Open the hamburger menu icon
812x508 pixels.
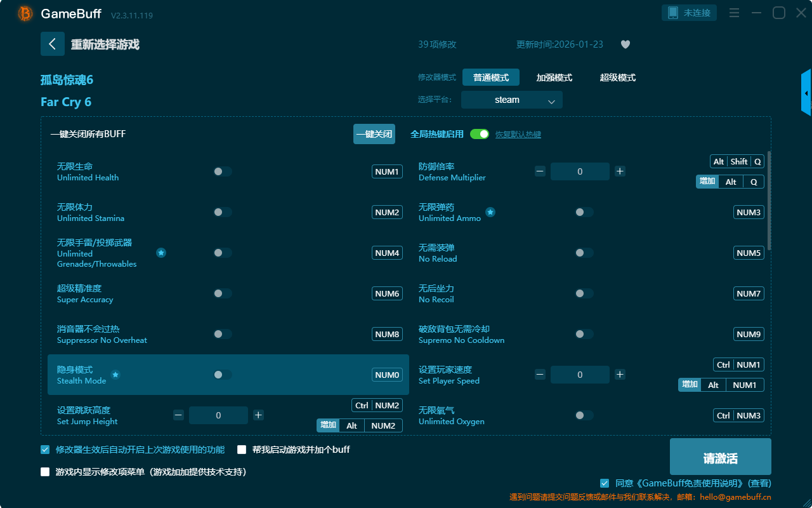pos(734,13)
